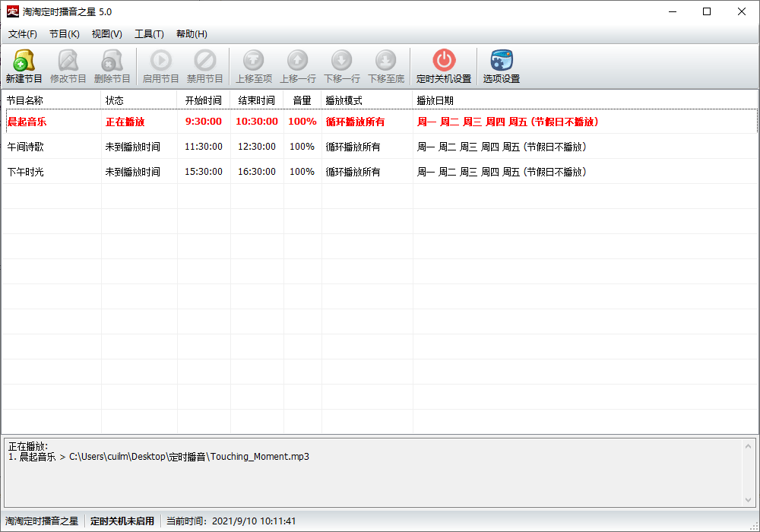760x532 pixels.
Task: Open the 工具(T) menu
Action: point(149,34)
